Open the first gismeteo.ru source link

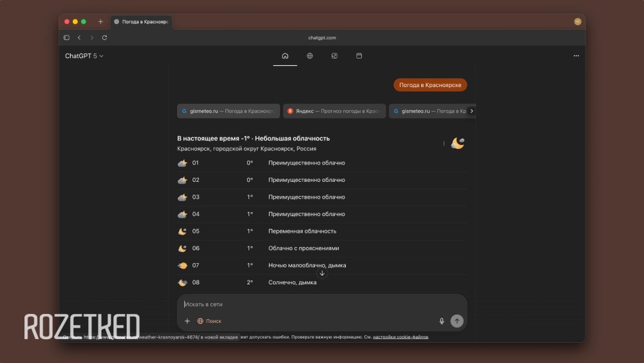[228, 111]
